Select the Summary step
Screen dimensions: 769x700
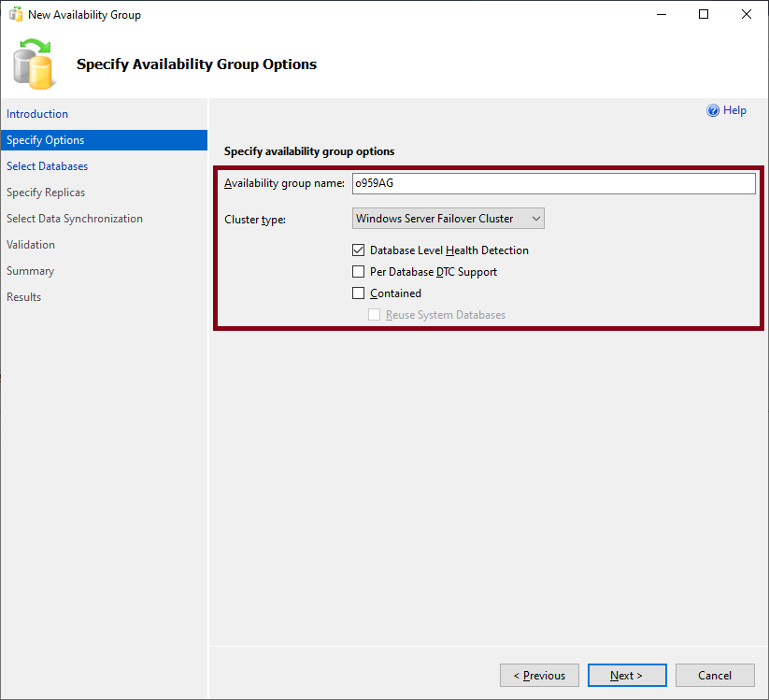(x=30, y=271)
